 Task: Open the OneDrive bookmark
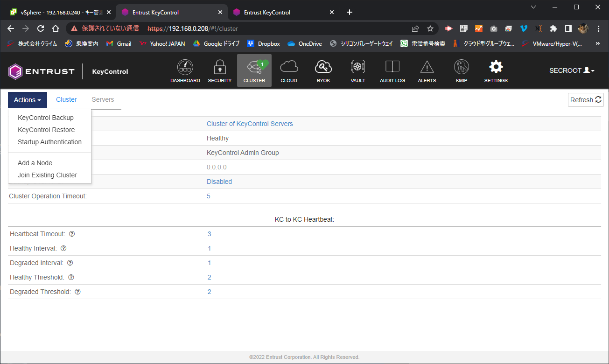pyautogui.click(x=305, y=43)
